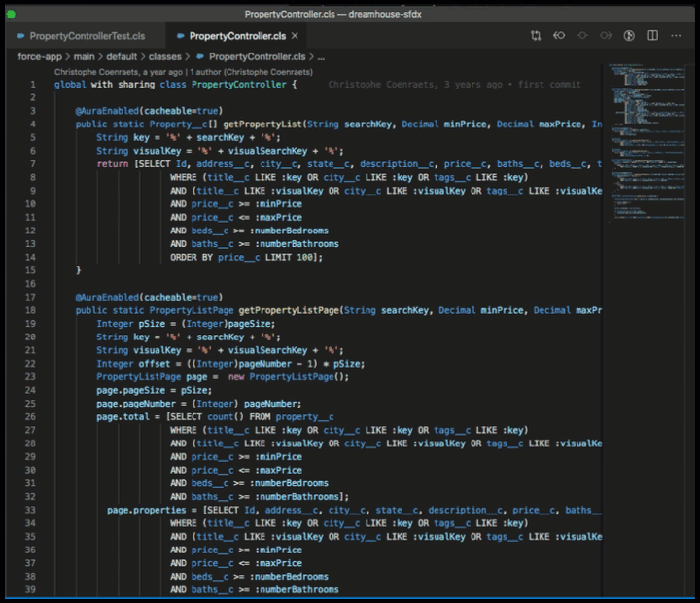Click line number 39 in the gutter
700x603 pixels.
[x=30, y=589]
